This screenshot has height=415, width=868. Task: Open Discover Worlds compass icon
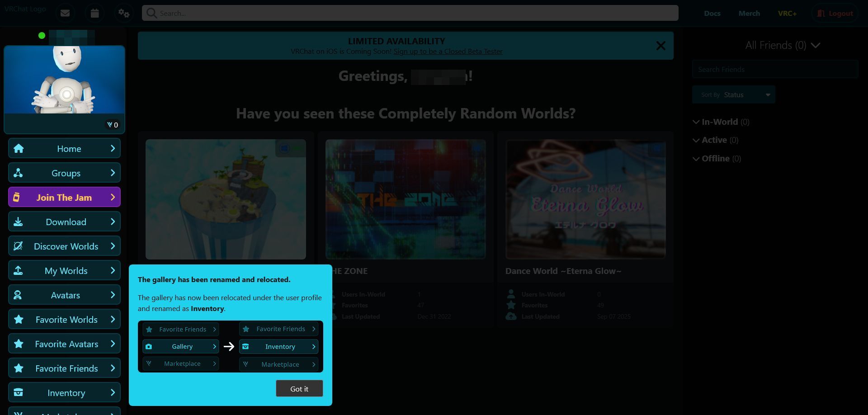click(x=18, y=246)
